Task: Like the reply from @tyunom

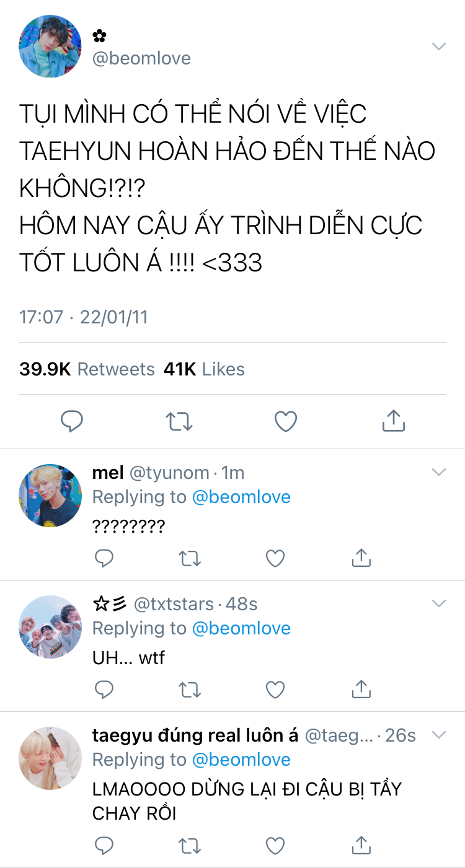Action: coord(275,559)
